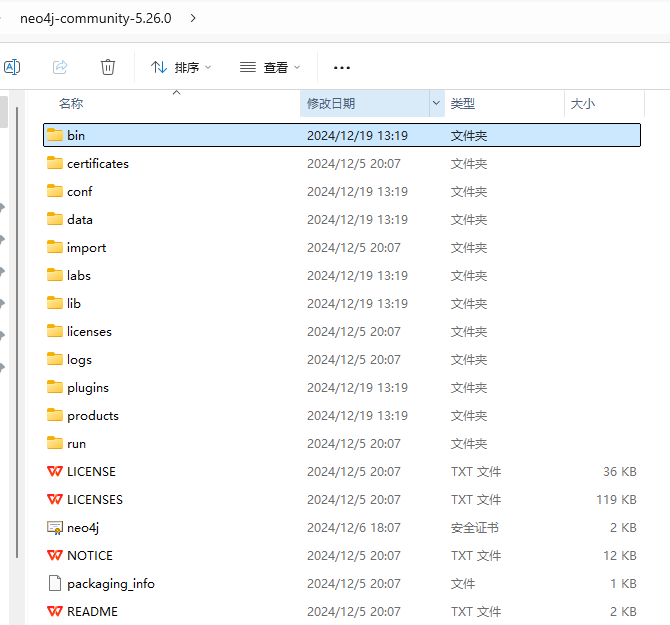This screenshot has width=670, height=625.
Task: Select the data folder icon
Action: pyautogui.click(x=55, y=219)
